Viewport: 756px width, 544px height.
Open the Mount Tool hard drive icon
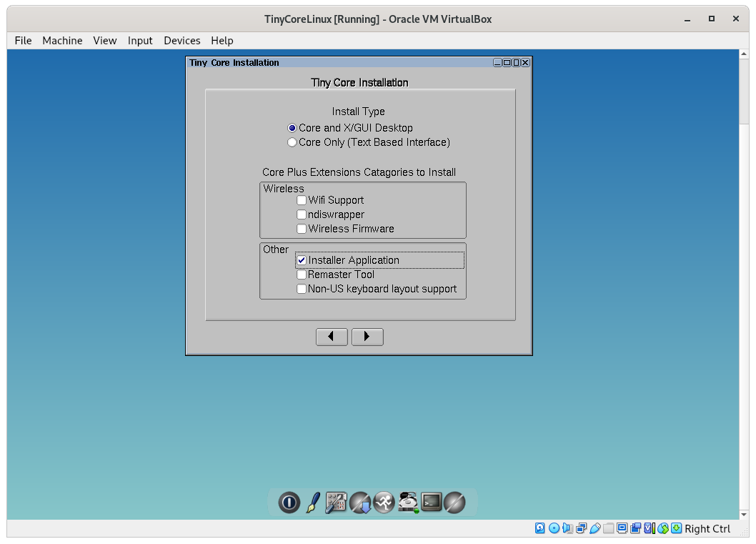pos(408,503)
